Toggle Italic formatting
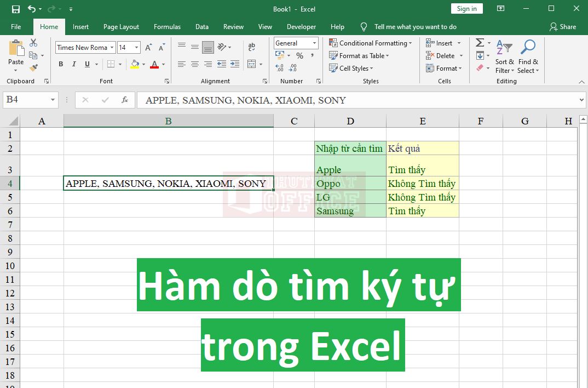The image size is (588, 388). tap(74, 65)
